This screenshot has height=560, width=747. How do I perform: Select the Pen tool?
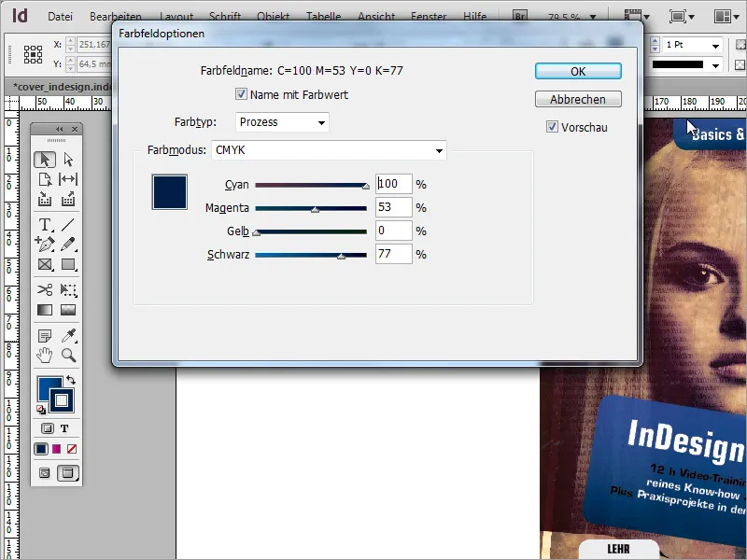pos(45,244)
